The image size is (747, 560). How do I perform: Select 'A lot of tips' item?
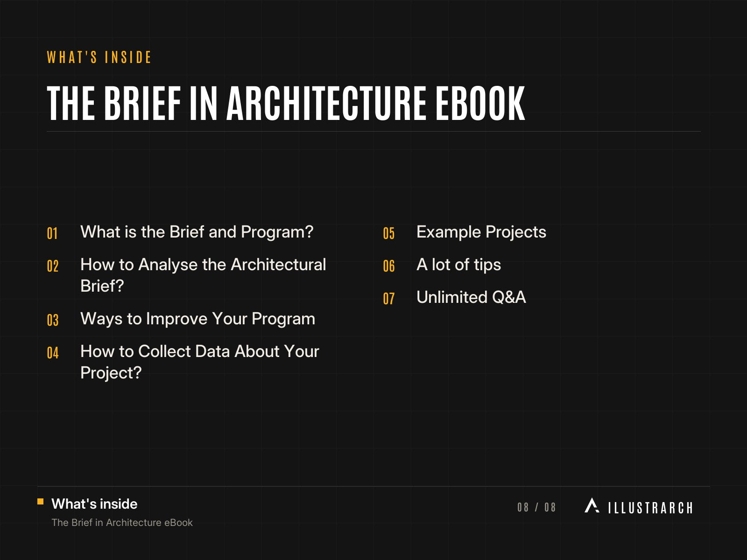(x=458, y=265)
